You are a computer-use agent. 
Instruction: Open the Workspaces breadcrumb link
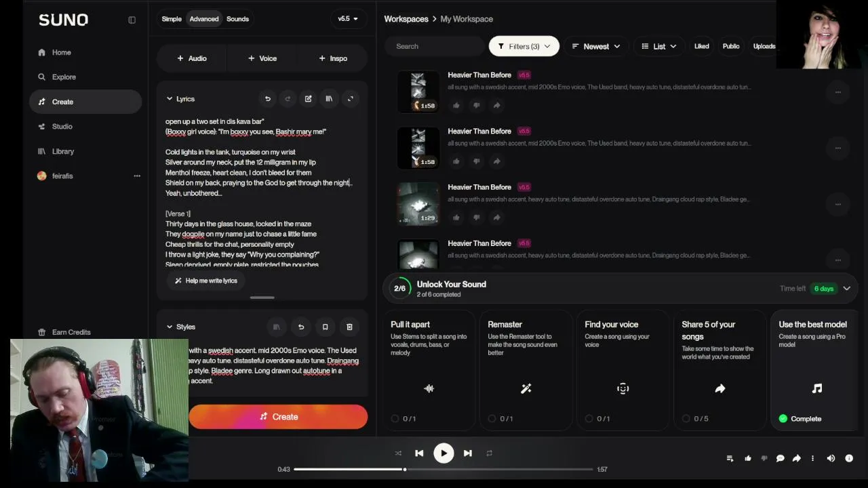coord(406,19)
